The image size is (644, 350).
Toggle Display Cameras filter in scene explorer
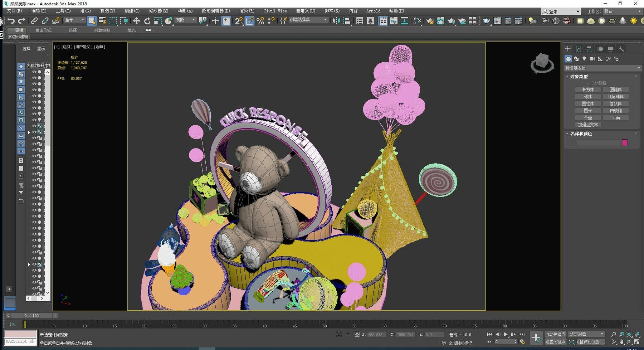(21, 89)
